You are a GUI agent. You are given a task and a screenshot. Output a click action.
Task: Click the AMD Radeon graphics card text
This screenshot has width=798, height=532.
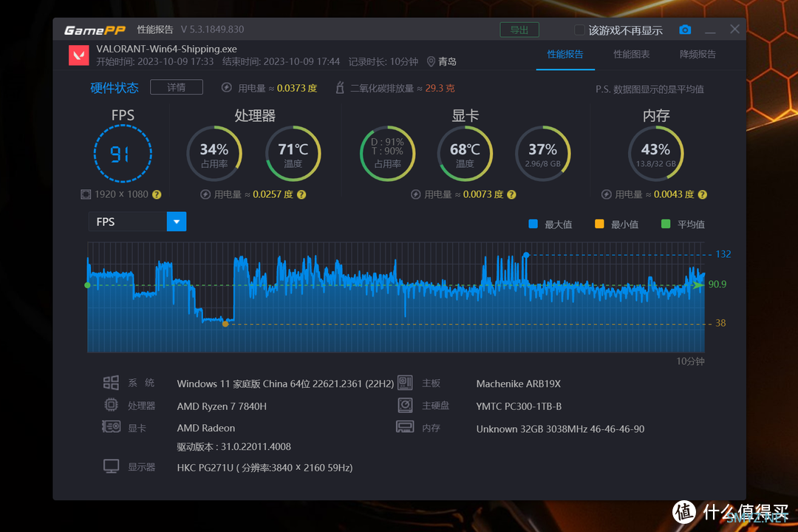(x=206, y=428)
